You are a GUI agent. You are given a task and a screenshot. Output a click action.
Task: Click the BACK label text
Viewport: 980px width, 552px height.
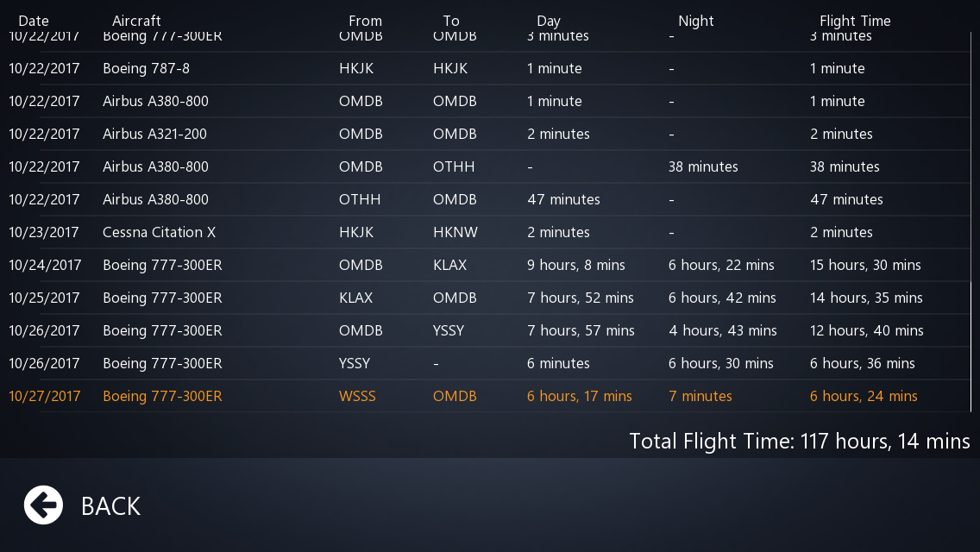tap(110, 506)
